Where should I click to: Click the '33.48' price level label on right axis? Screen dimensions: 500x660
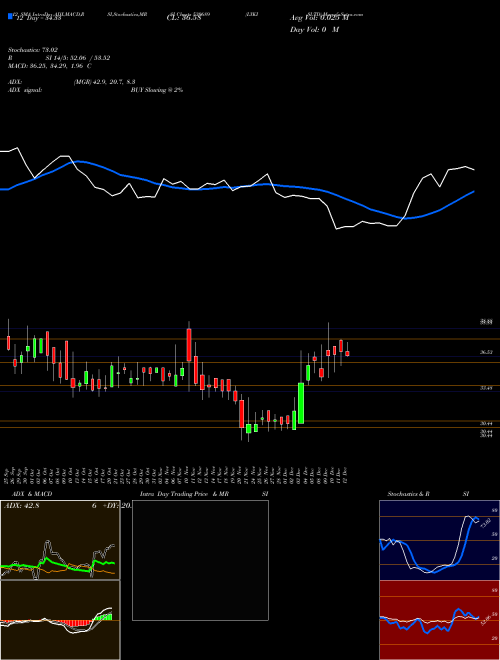pos(487,388)
